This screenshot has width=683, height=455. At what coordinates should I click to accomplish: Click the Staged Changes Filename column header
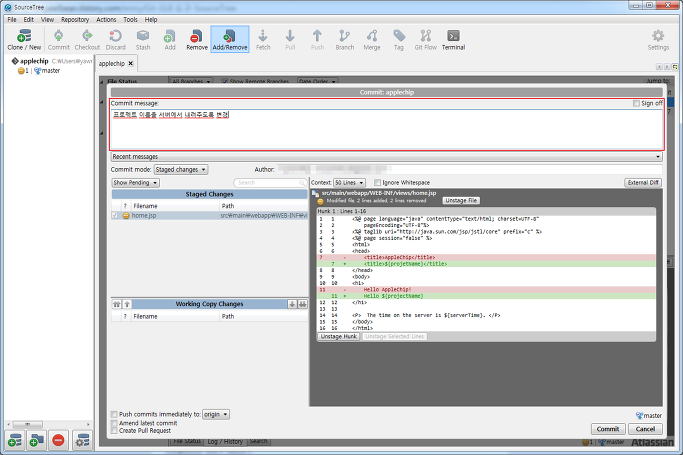click(175, 206)
